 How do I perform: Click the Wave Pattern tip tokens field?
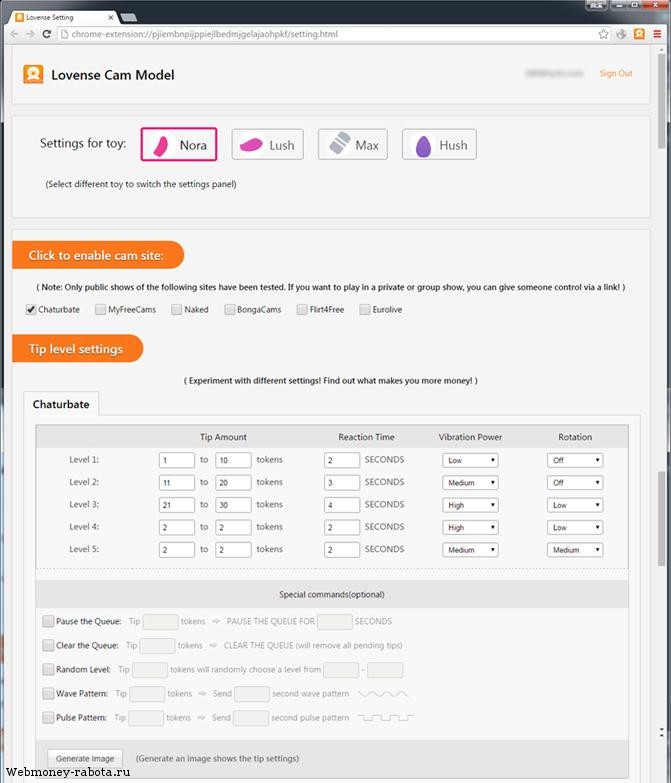[x=147, y=693]
